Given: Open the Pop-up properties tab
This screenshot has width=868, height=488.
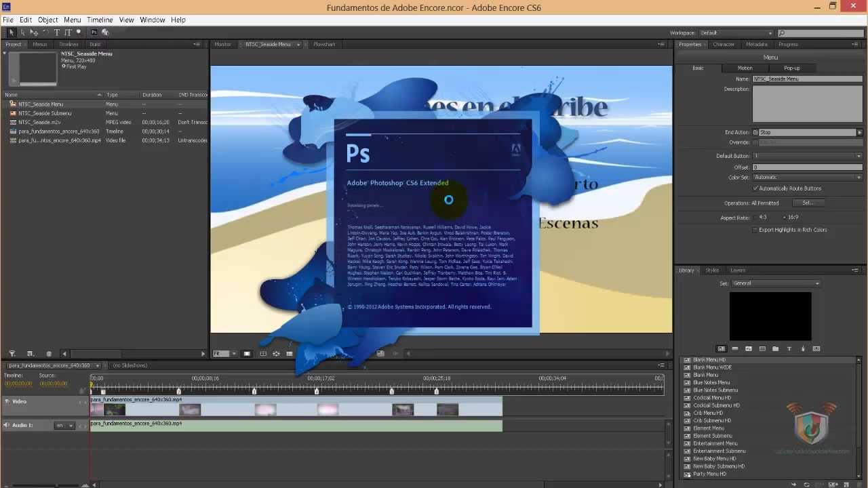Looking at the screenshot, I should (791, 68).
